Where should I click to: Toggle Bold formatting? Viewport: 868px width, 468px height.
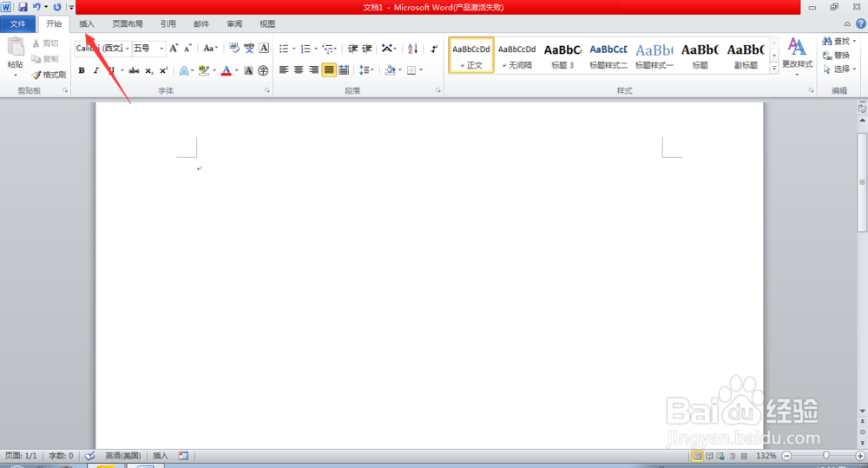[x=82, y=70]
